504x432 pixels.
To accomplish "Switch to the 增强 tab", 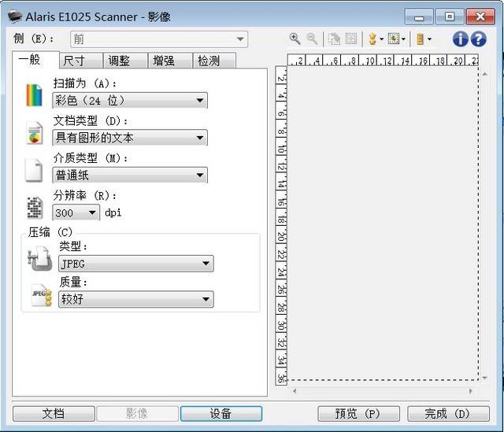I will tap(170, 61).
